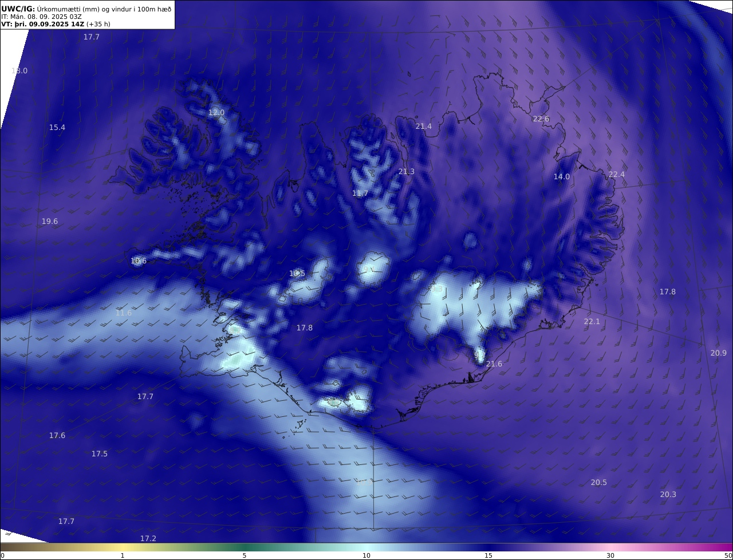The height and width of the screenshot is (560, 733).
Task: Click the 11.6 value over the sea
Action: (124, 313)
